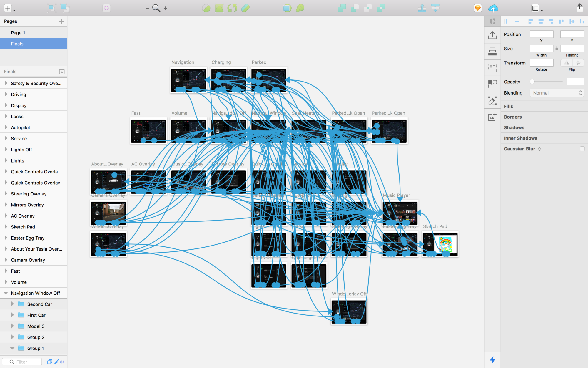Expand the Autopilot artboard layer
Screen dimensions: 588x368
6,127
